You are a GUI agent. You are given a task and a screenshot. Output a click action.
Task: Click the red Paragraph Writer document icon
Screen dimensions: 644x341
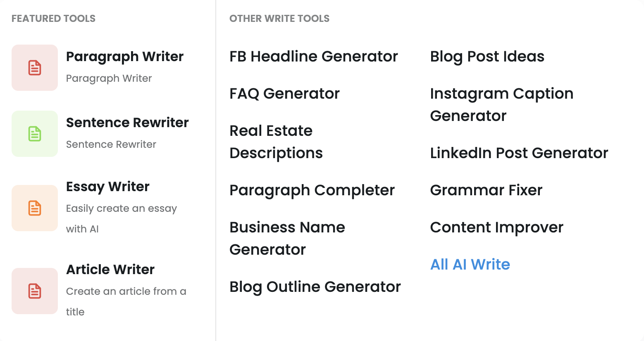click(35, 68)
